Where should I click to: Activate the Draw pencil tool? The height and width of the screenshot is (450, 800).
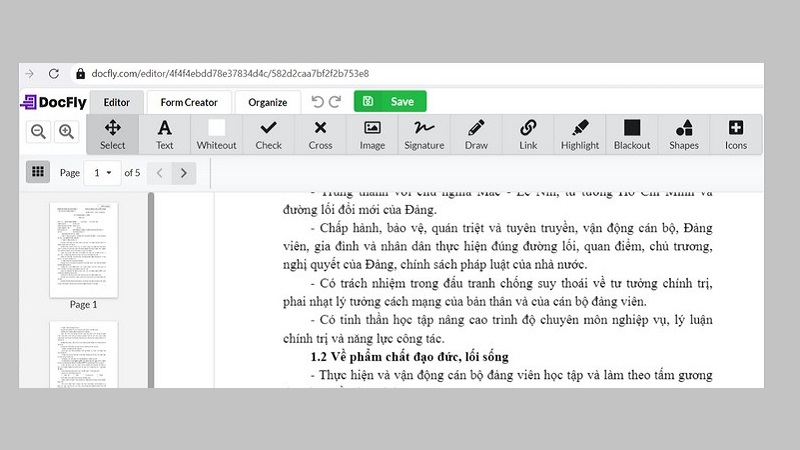point(476,134)
